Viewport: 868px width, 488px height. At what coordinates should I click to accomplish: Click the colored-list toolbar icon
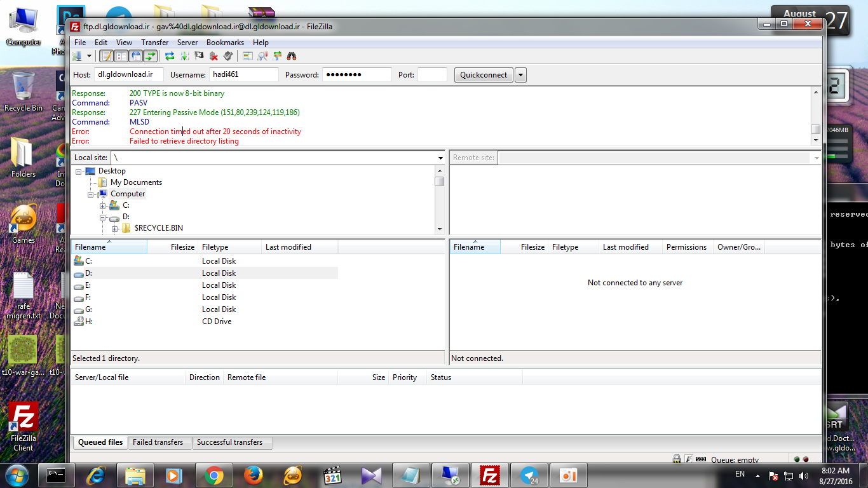[x=248, y=56]
